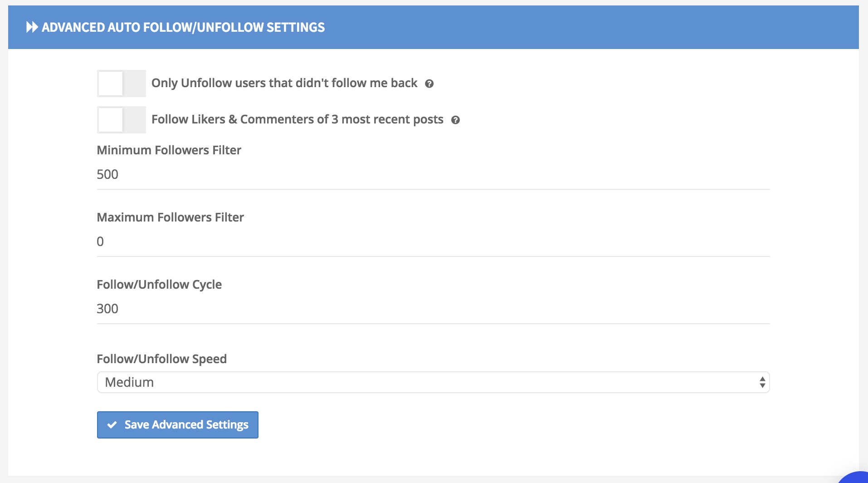Click the Follow Likers & Commenters label text

click(297, 119)
